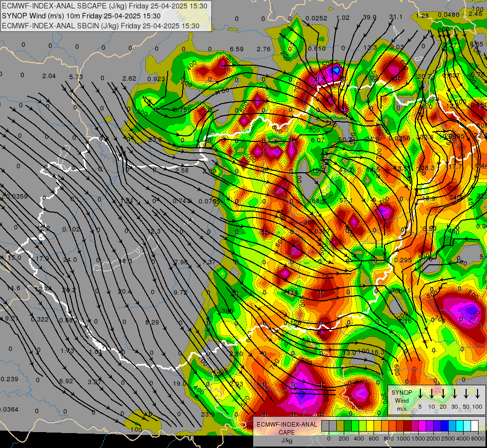Click the map value 0.295
This screenshot has height=448, width=487.
(x=403, y=260)
